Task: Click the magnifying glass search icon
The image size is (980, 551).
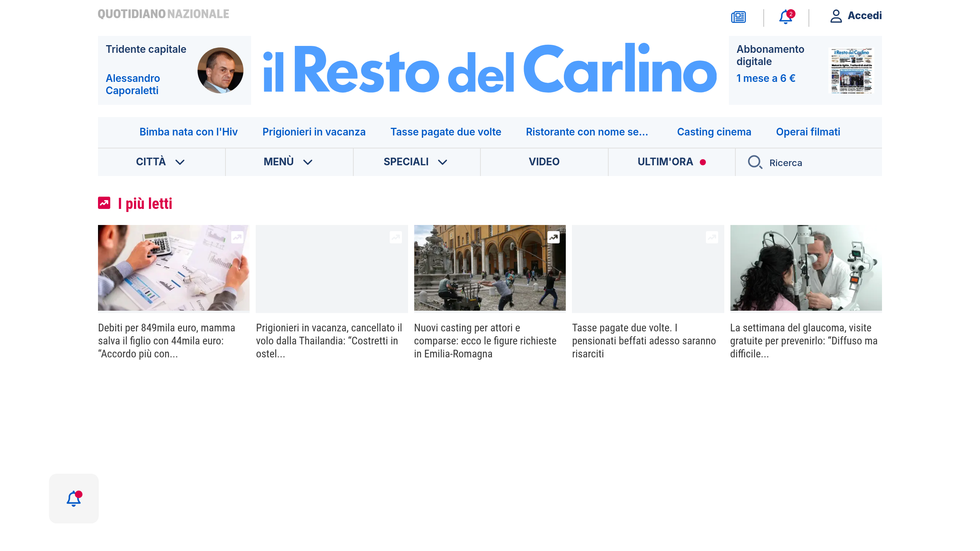Action: [755, 162]
